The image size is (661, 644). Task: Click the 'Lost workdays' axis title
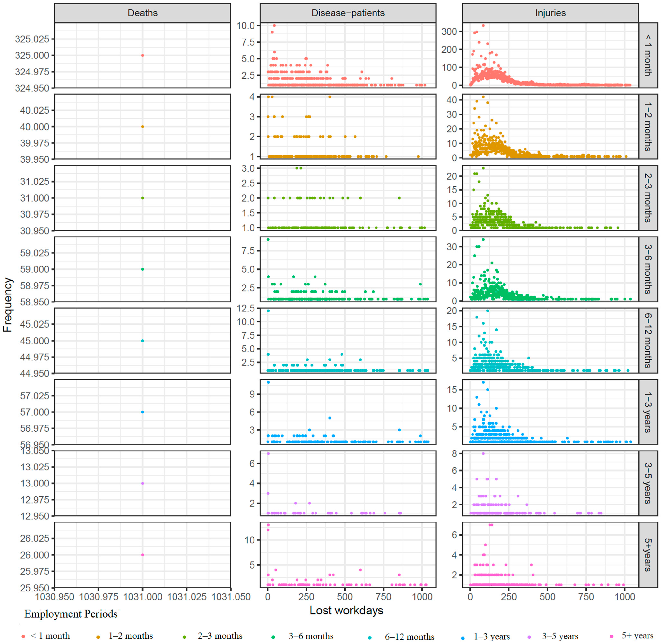346,610
